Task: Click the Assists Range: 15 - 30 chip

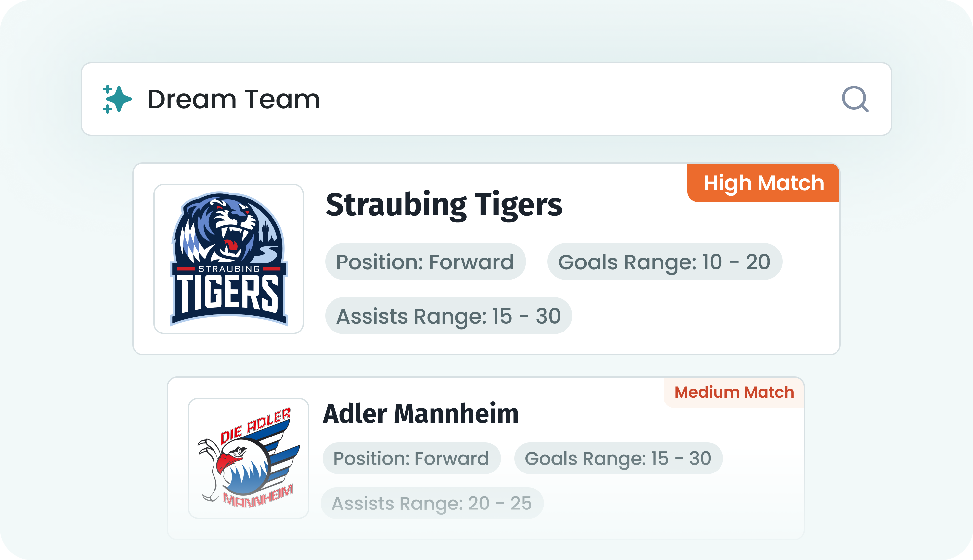Action: pos(448,316)
